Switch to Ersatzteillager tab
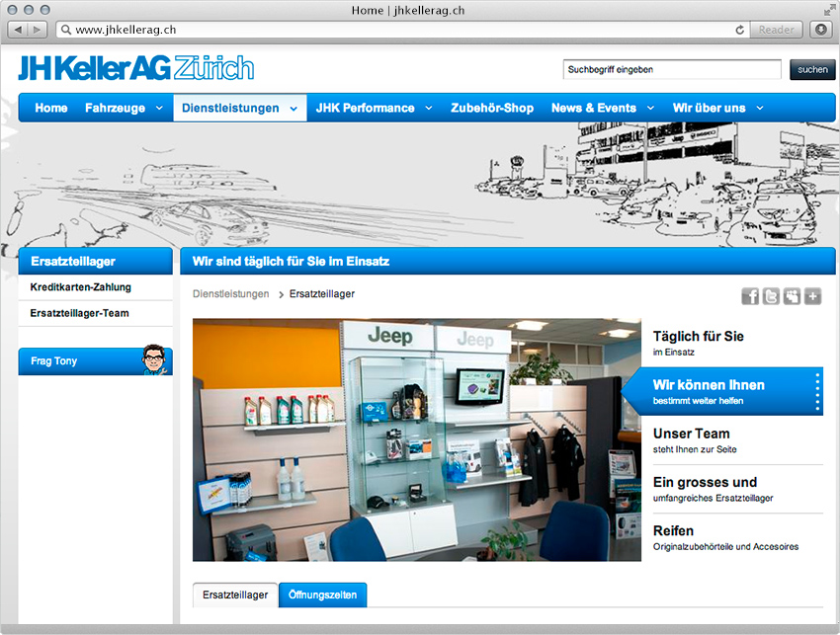This screenshot has width=840, height=635. pyautogui.click(x=235, y=595)
